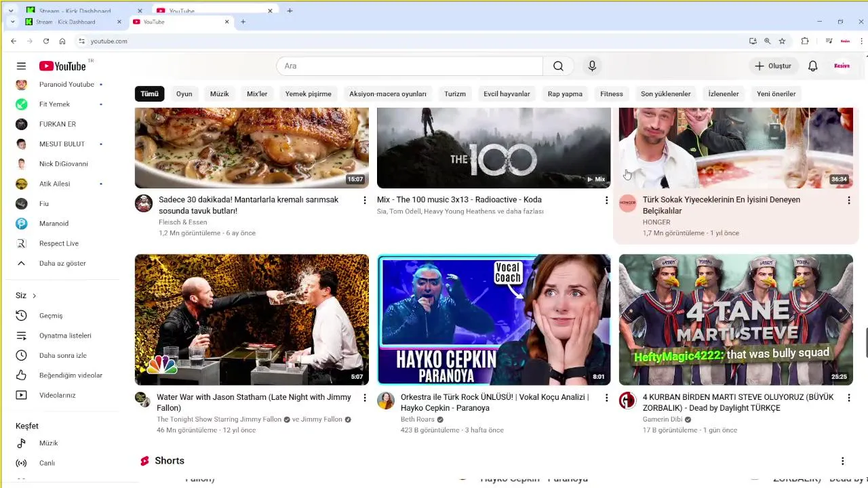Image resolution: width=868 pixels, height=488 pixels.
Task: Start voice search with the microphone icon
Action: click(x=592, y=66)
